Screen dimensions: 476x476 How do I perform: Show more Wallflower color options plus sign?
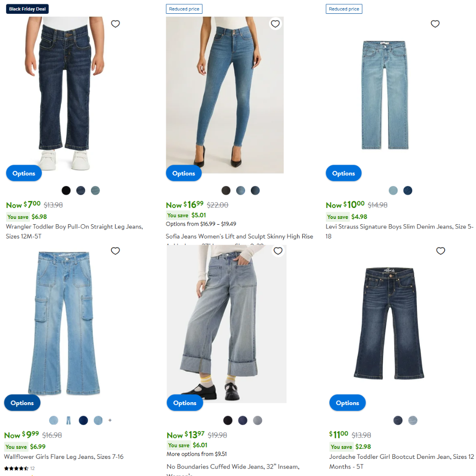[x=110, y=420]
